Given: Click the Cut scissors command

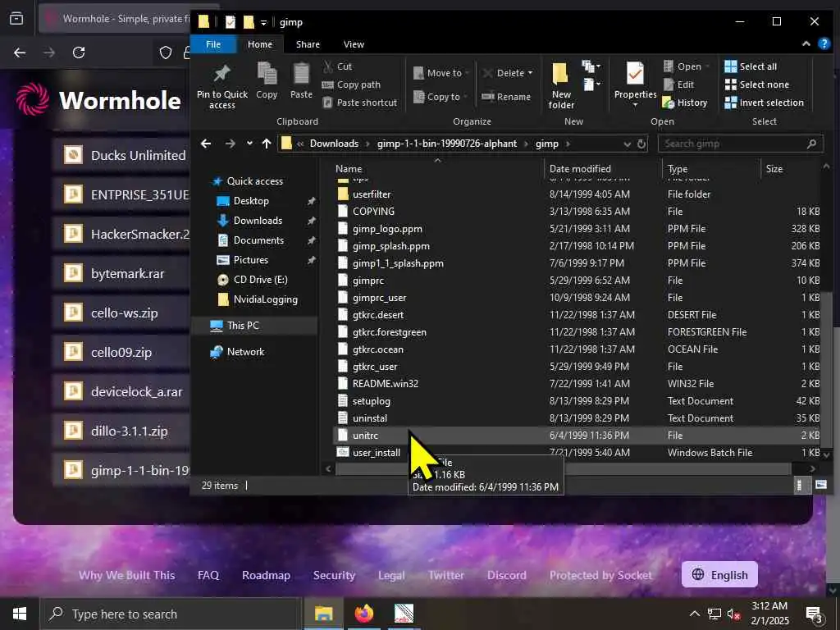Looking at the screenshot, I should pos(337,66).
